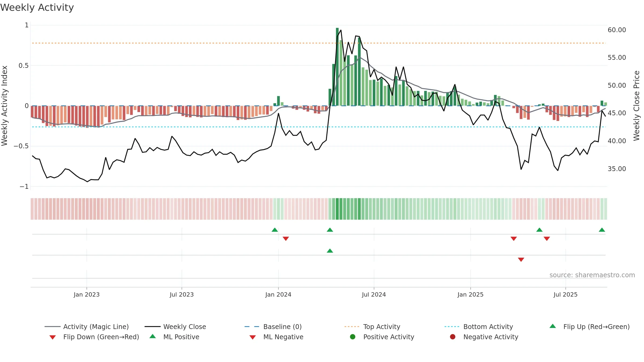
Task: Click the Weekly Activity chart title
Action: (37, 8)
